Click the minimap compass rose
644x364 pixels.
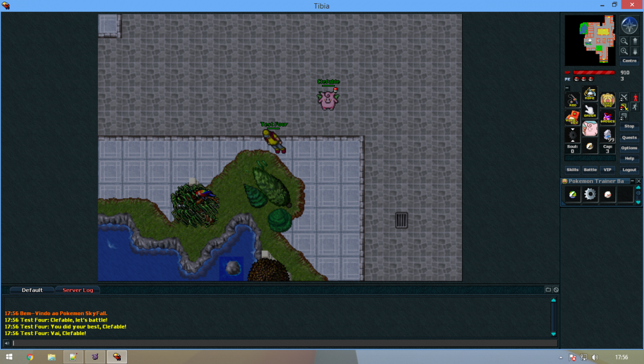point(630,25)
